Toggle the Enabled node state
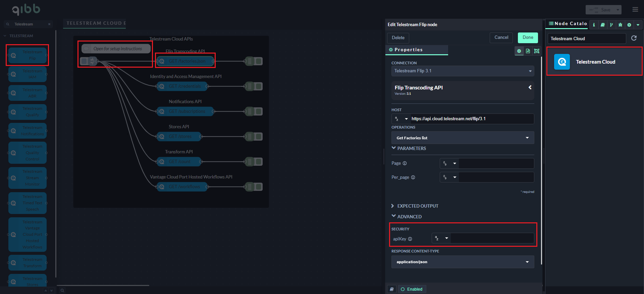This screenshot has width=644, height=294. tap(412, 289)
